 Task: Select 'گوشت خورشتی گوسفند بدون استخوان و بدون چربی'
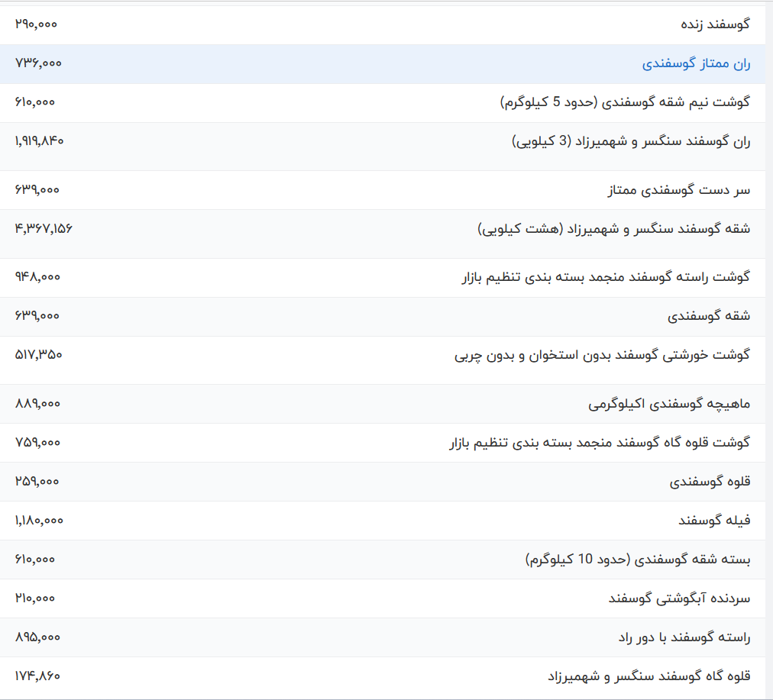tap(602, 355)
